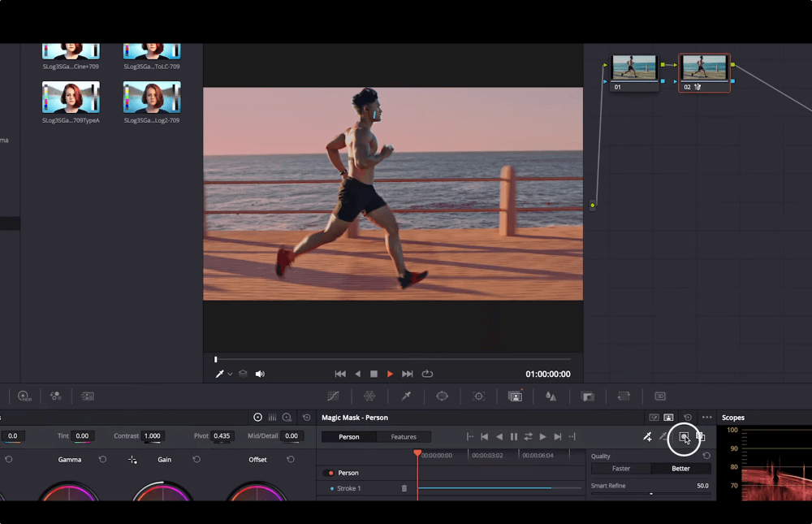This screenshot has height=524, width=812.
Task: Apply SLog3SGa...Log2-709 LUT thumbnail
Action: tap(152, 97)
